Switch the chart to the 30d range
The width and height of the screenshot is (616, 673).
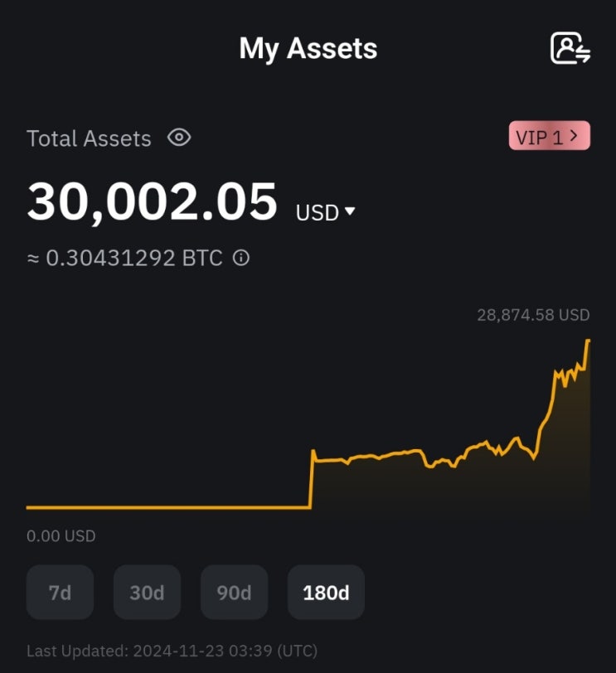pyautogui.click(x=147, y=593)
